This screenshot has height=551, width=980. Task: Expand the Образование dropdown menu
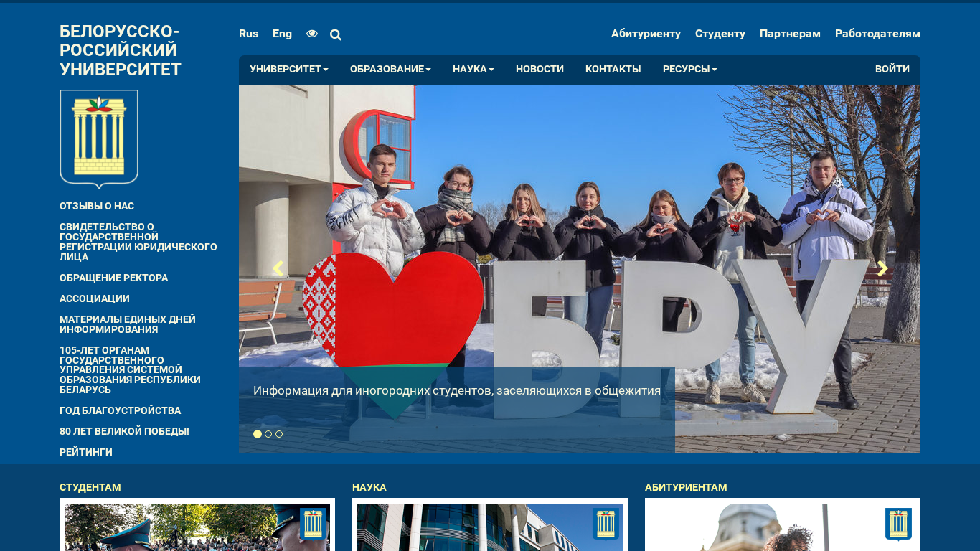[390, 70]
